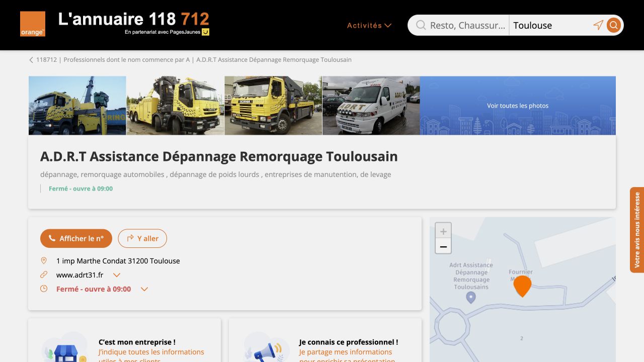The width and height of the screenshot is (644, 362).
Task: Click the megaphone icon on Je connais ce professionnel card
Action: click(266, 348)
